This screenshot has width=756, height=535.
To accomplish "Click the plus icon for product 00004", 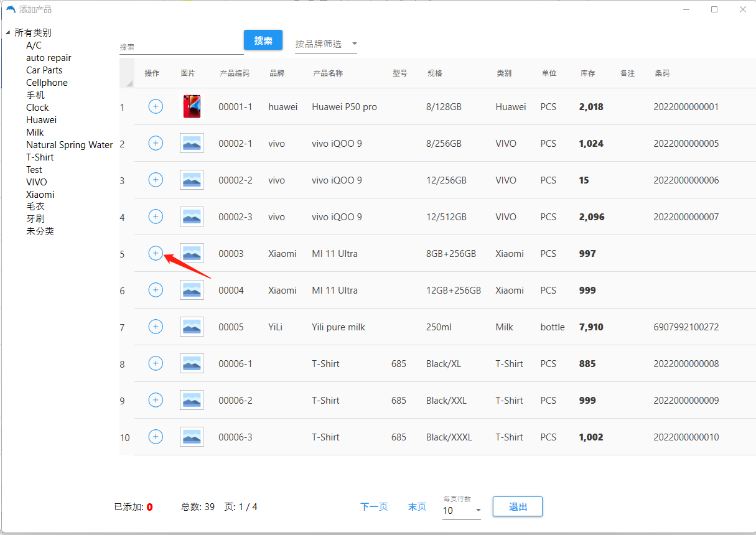I will pos(156,290).
